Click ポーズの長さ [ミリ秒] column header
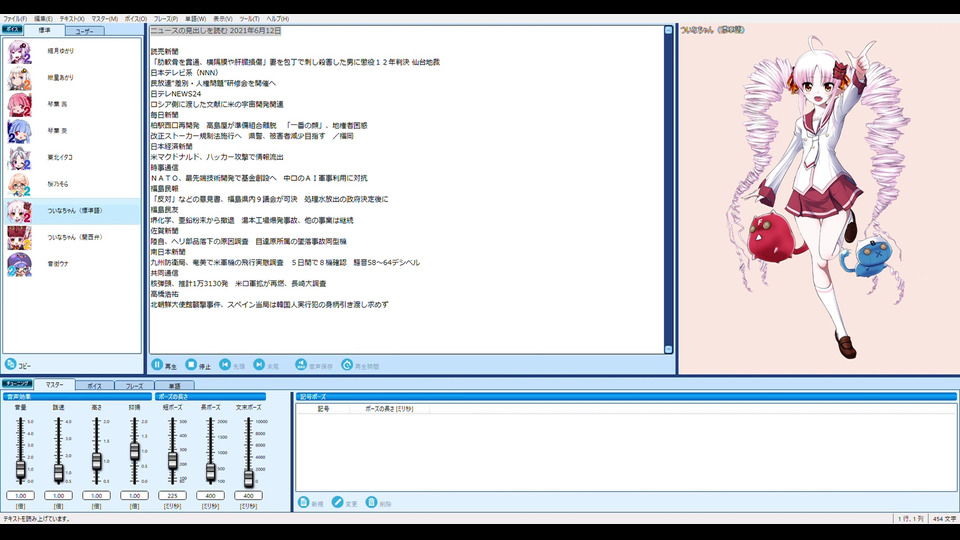The width and height of the screenshot is (960, 540). (389, 408)
